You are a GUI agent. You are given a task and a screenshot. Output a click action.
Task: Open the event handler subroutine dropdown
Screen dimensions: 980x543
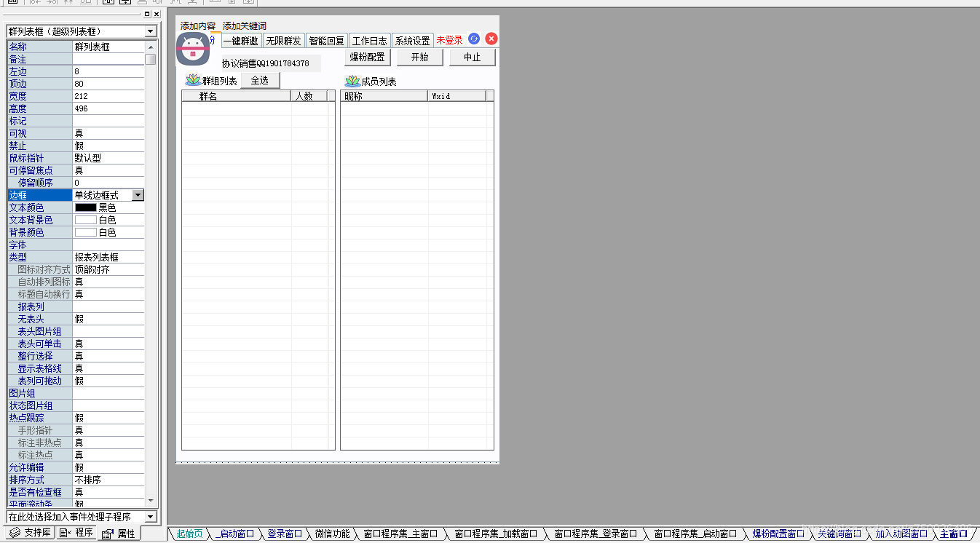click(x=151, y=517)
